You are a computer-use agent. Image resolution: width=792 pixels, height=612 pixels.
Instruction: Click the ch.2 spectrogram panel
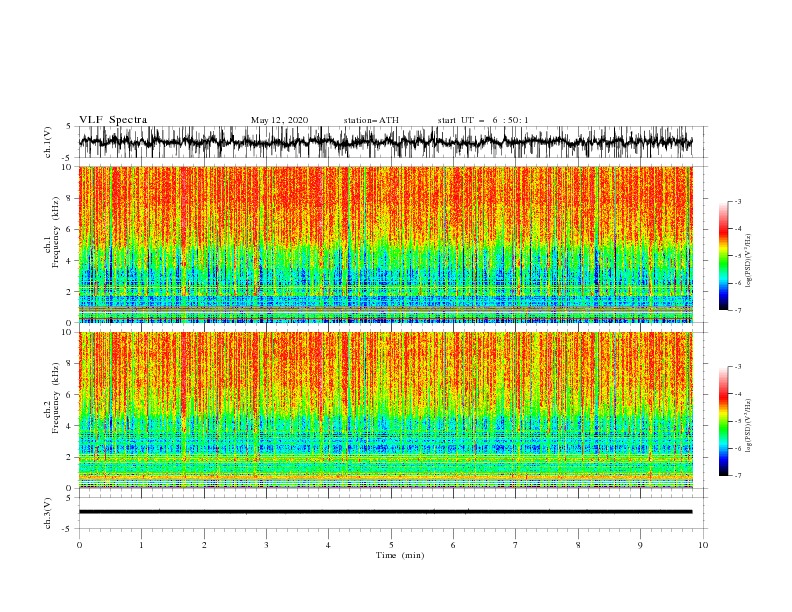tap(385, 410)
